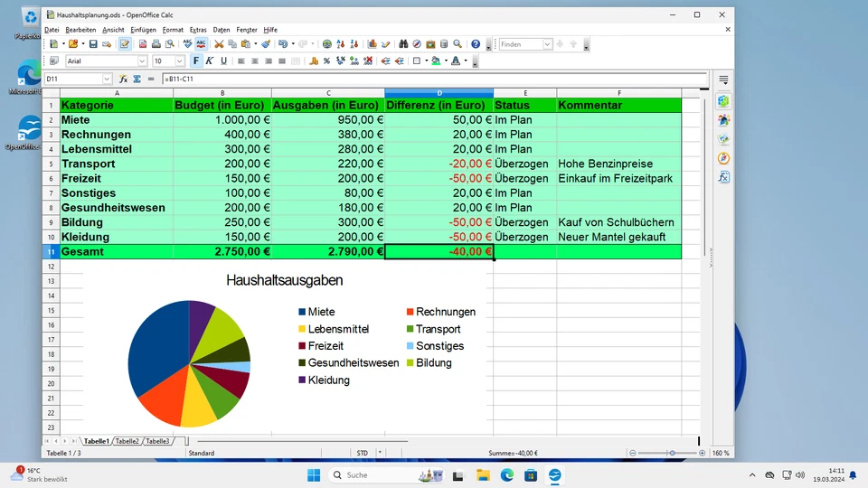Toggle underline formatting button
Screen dimensions: 868x488
[222, 61]
